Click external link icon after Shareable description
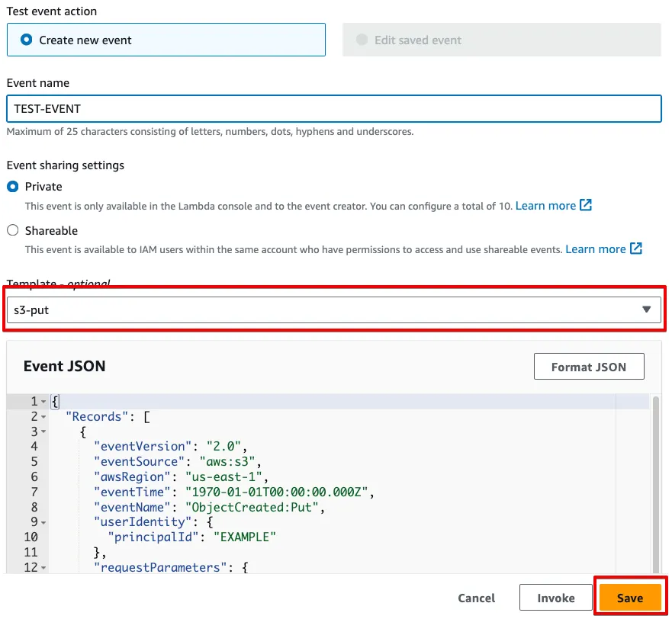 coord(636,249)
